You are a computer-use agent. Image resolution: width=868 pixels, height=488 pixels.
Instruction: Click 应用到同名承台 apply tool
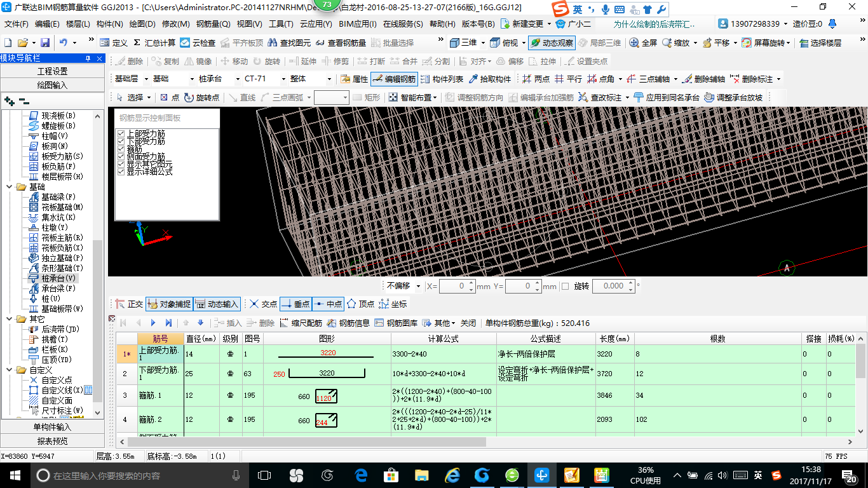(x=666, y=97)
